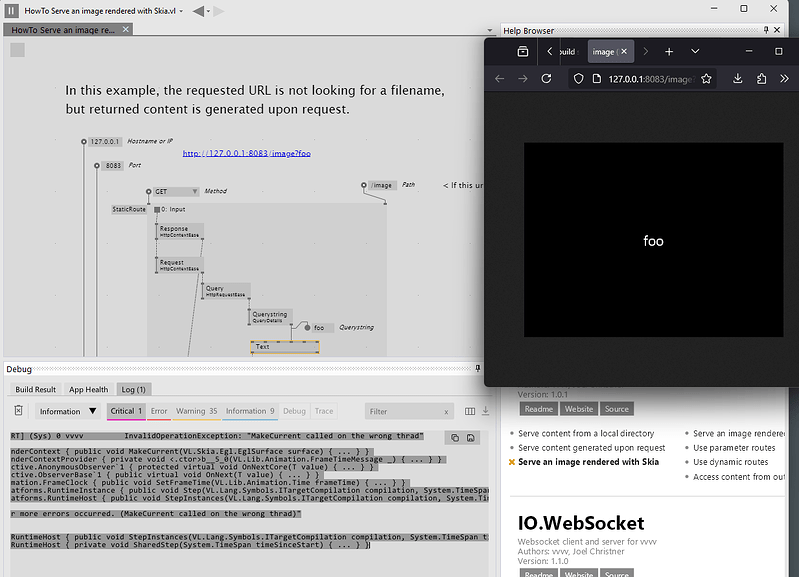Toggle the Critical log filter
This screenshot has width=799, height=577.
[127, 411]
